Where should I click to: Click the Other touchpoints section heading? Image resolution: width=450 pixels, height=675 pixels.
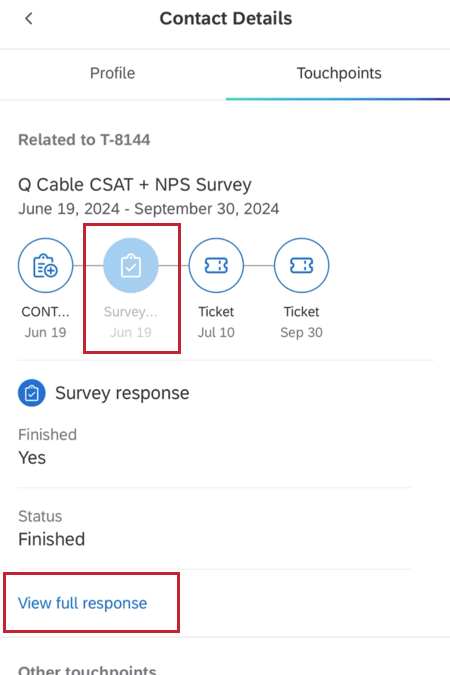click(x=87, y=669)
